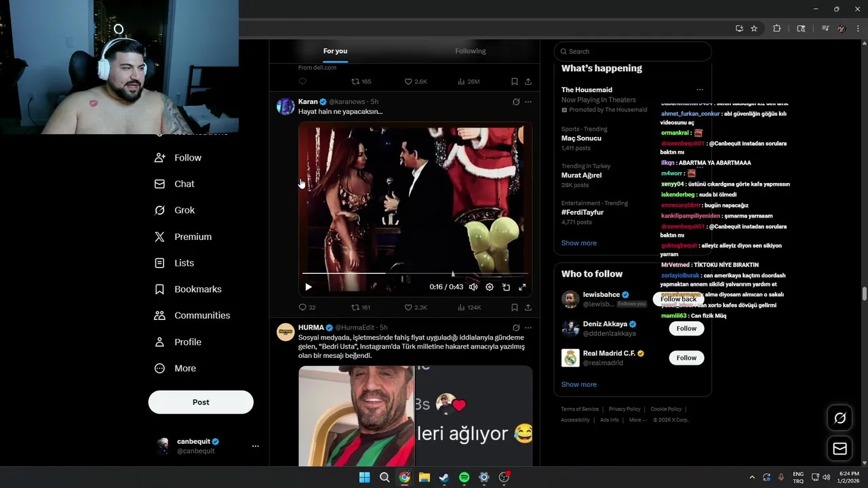The image size is (868, 488).
Task: Bookmark the dell.com promoted post
Action: 515,81
